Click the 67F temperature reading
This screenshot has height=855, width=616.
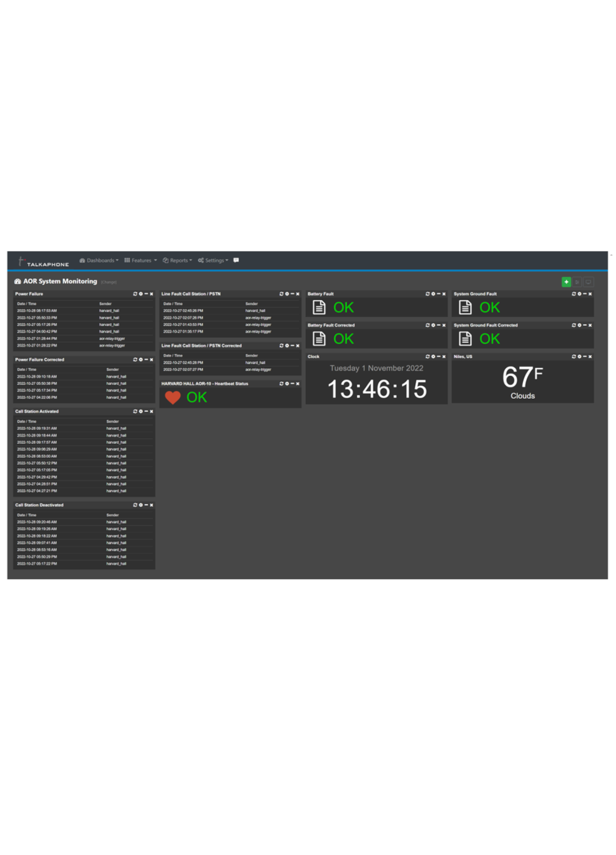[x=523, y=377]
